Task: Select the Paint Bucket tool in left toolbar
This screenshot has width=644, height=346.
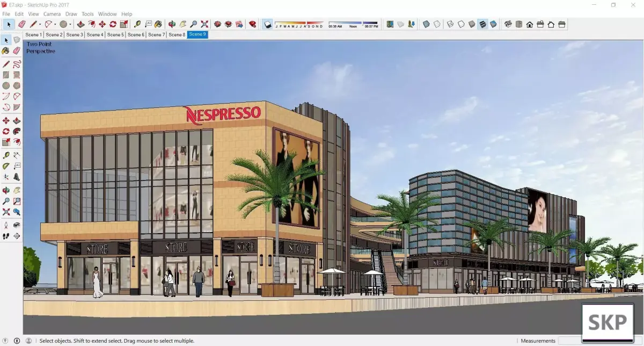Action: pos(6,51)
